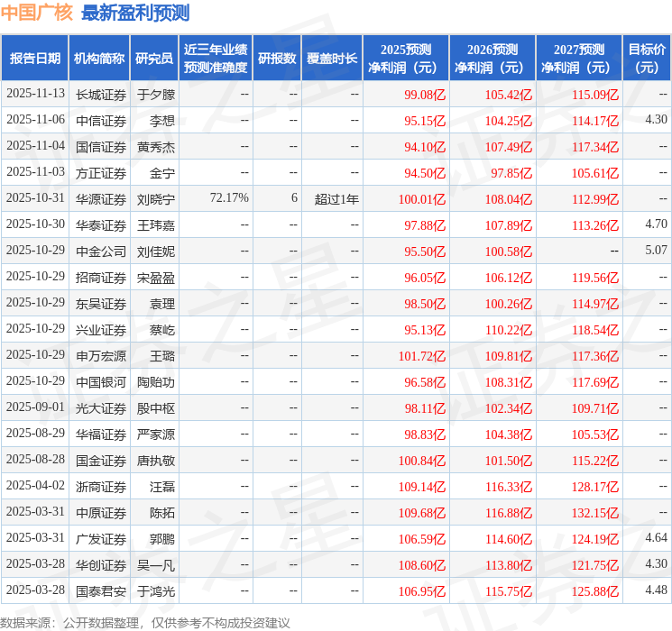Click the 国泰君安 institution cell
The height and width of the screenshot is (631, 672).
pyautogui.click(x=101, y=591)
